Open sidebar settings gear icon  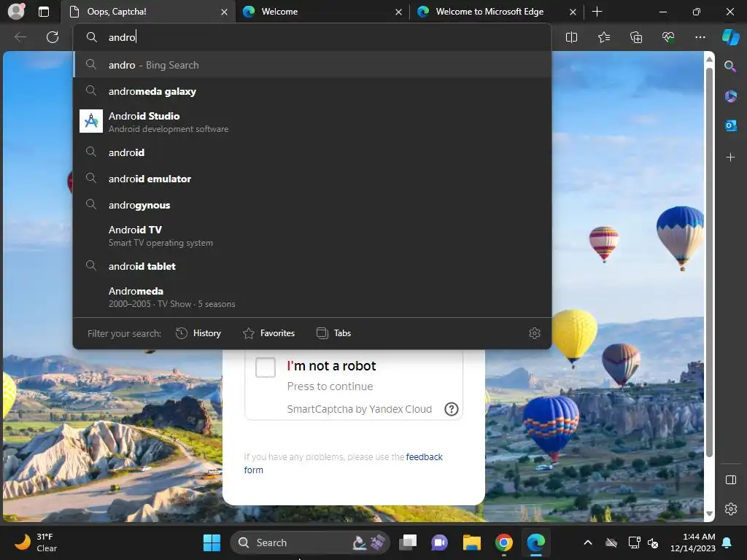pyautogui.click(x=730, y=508)
